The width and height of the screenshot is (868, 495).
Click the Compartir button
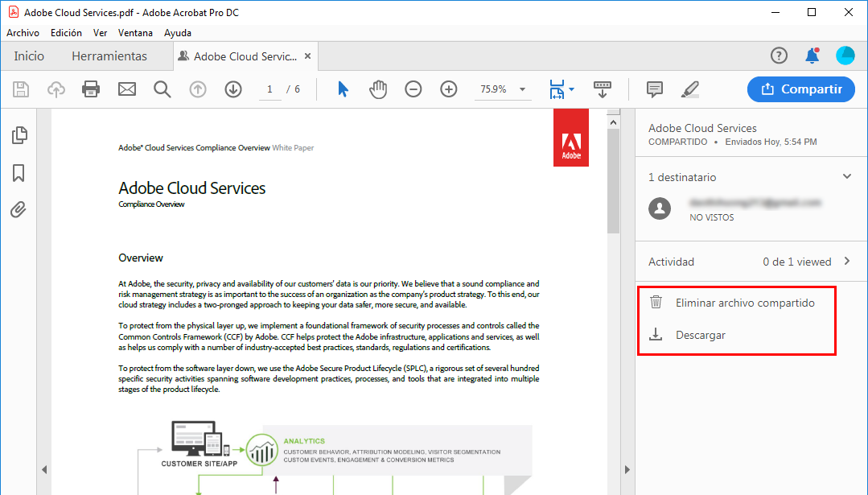tap(801, 89)
